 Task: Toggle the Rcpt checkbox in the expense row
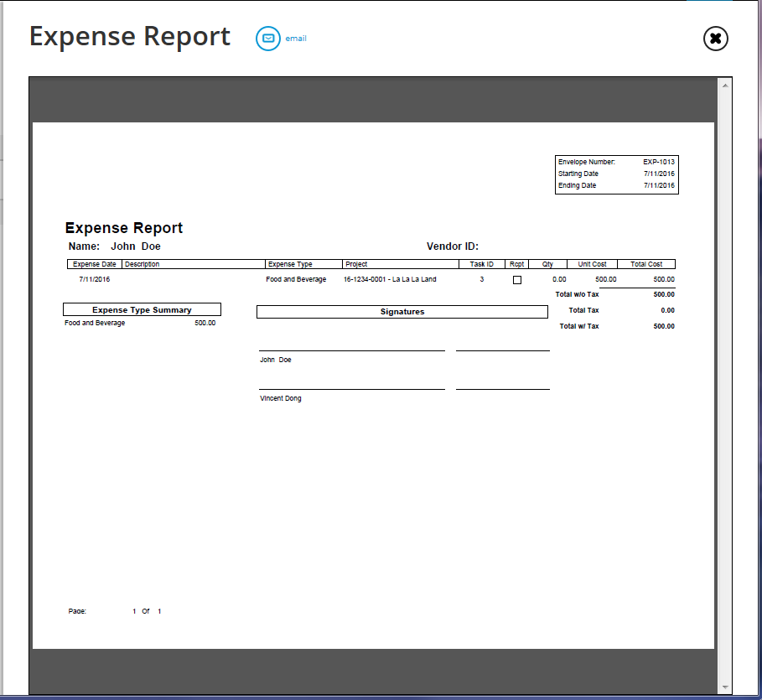516,280
